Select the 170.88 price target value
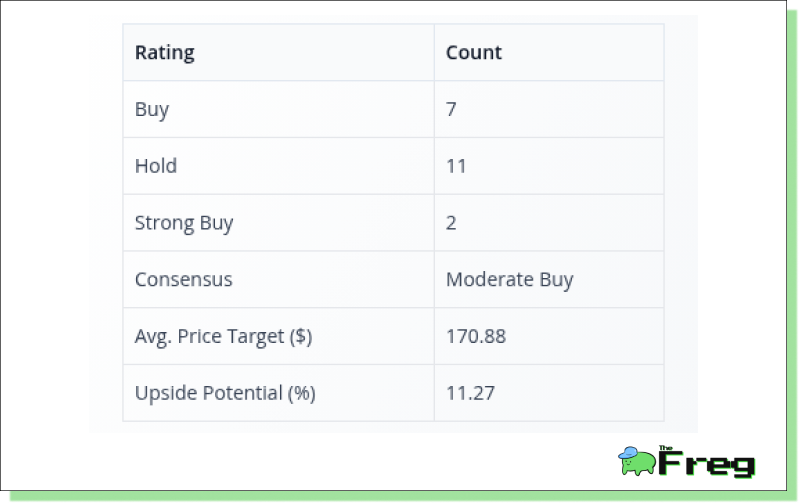The height and width of the screenshot is (503, 799). pos(476,337)
